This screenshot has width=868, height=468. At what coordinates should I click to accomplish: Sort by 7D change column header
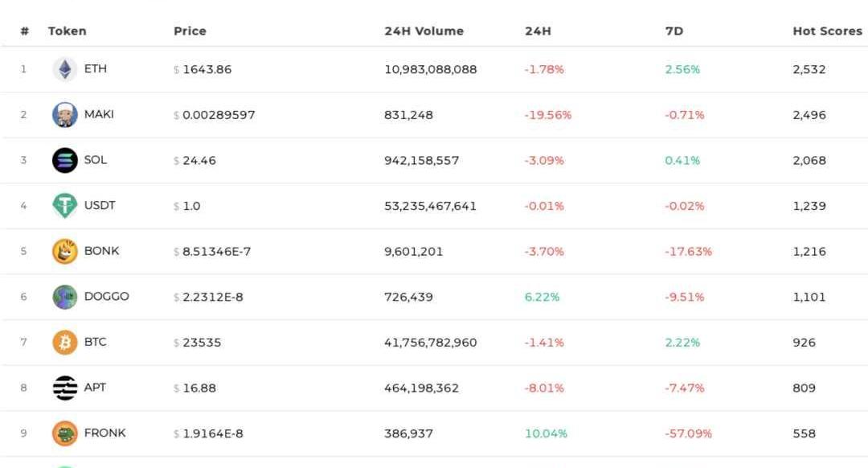pyautogui.click(x=674, y=31)
